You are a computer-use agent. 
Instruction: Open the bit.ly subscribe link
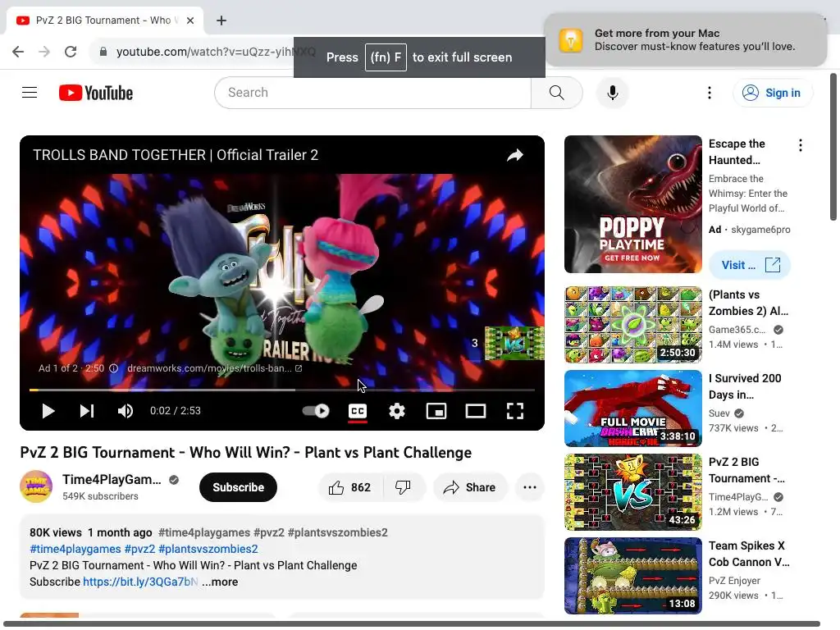[x=140, y=582]
